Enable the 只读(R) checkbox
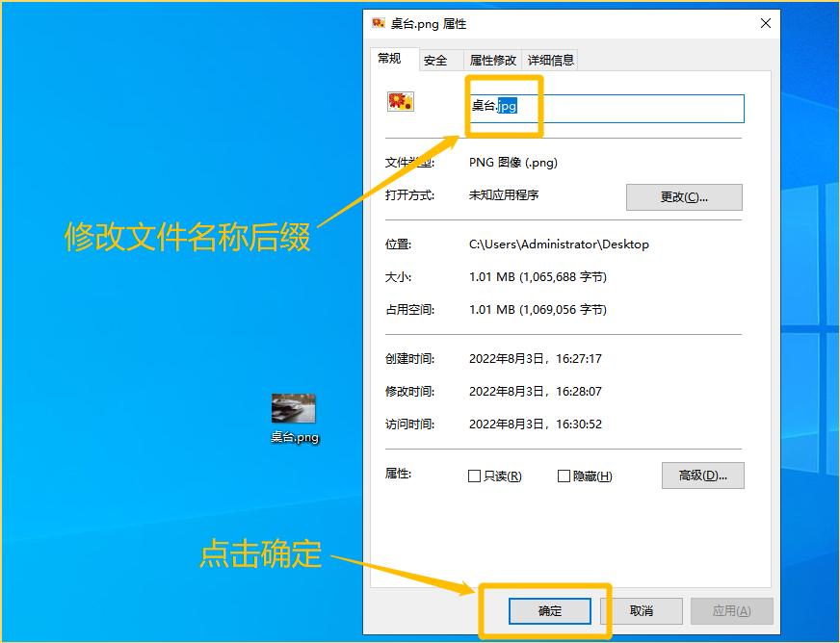 [476, 476]
